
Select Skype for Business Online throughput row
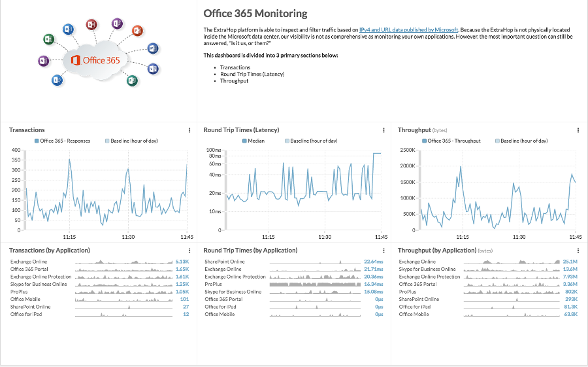[x=488, y=269]
